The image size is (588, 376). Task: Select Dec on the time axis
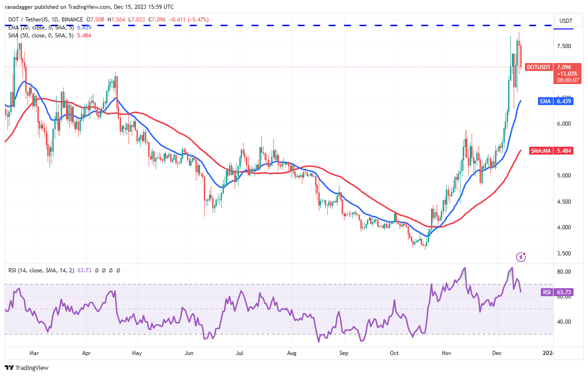tap(497, 353)
